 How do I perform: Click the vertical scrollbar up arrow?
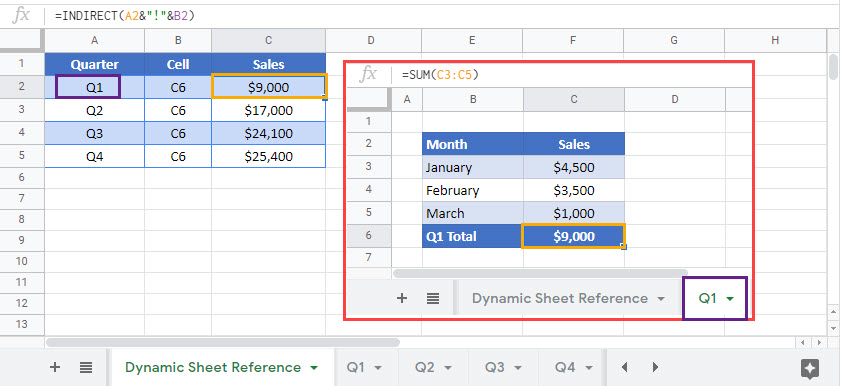click(834, 312)
